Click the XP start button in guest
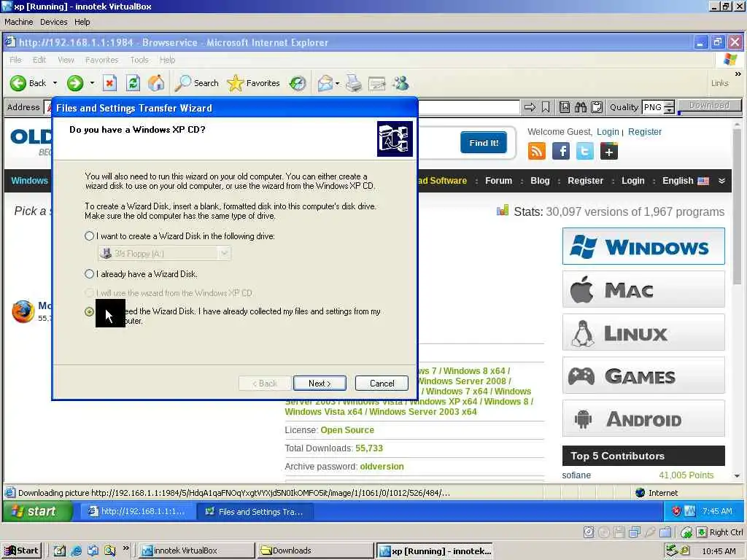This screenshot has height=560, width=747. pos(38,511)
